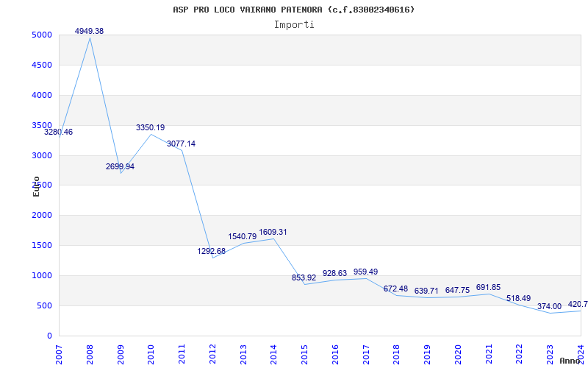The height and width of the screenshot is (368, 588).
Task: Click the y-axis value 0
Action: click(49, 336)
